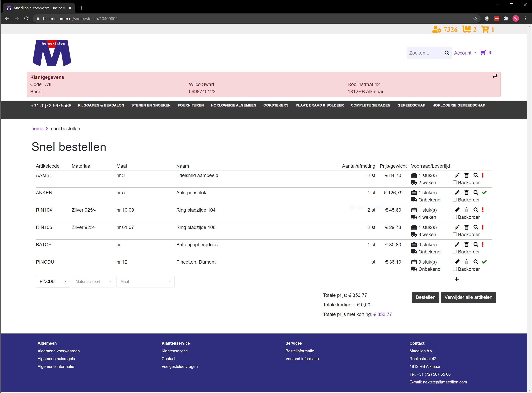The height and width of the screenshot is (393, 532).
Task: Click the plus icon to add article
Action: click(457, 279)
